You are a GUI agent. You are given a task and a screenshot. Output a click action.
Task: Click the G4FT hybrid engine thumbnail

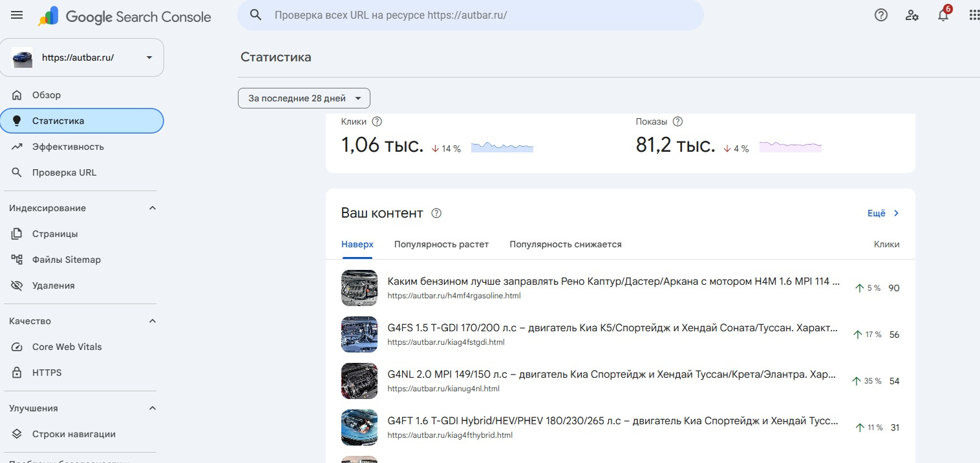click(359, 427)
